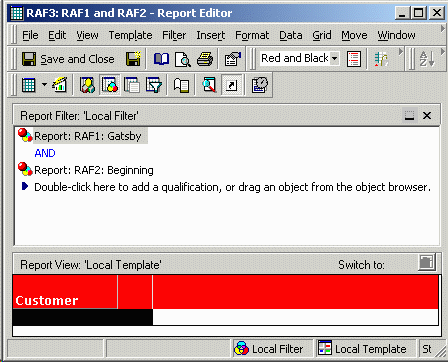
Task: Toggle the Page-by pane icon
Action: 181,85
